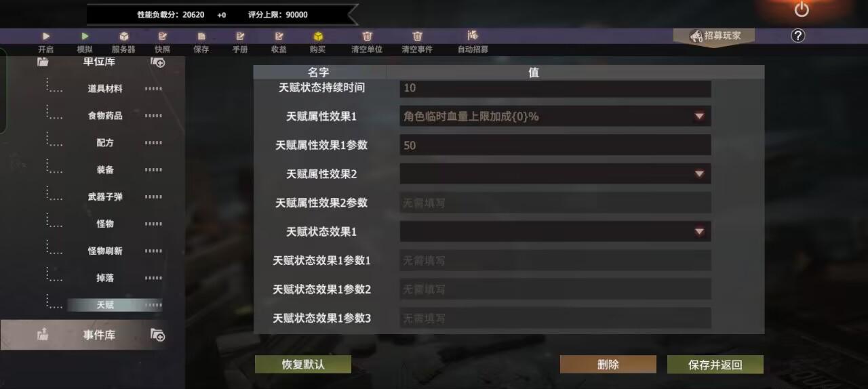Open the 天赋属性效果2 dropdown arrow
Viewport: 868px width, 389px height.
tap(699, 174)
